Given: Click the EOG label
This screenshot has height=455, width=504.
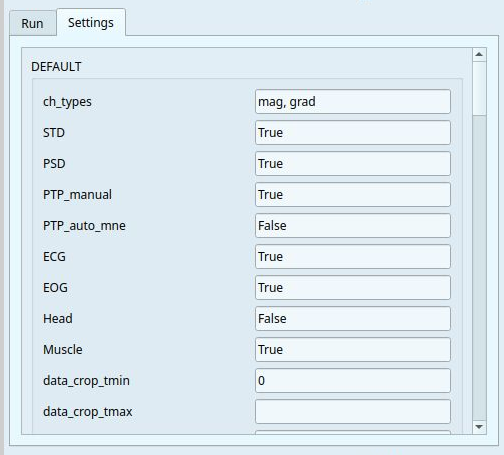Looking at the screenshot, I should (x=55, y=288).
